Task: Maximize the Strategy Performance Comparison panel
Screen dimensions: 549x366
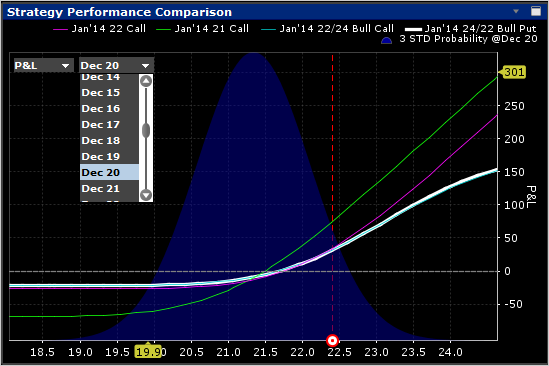Action: click(536, 11)
